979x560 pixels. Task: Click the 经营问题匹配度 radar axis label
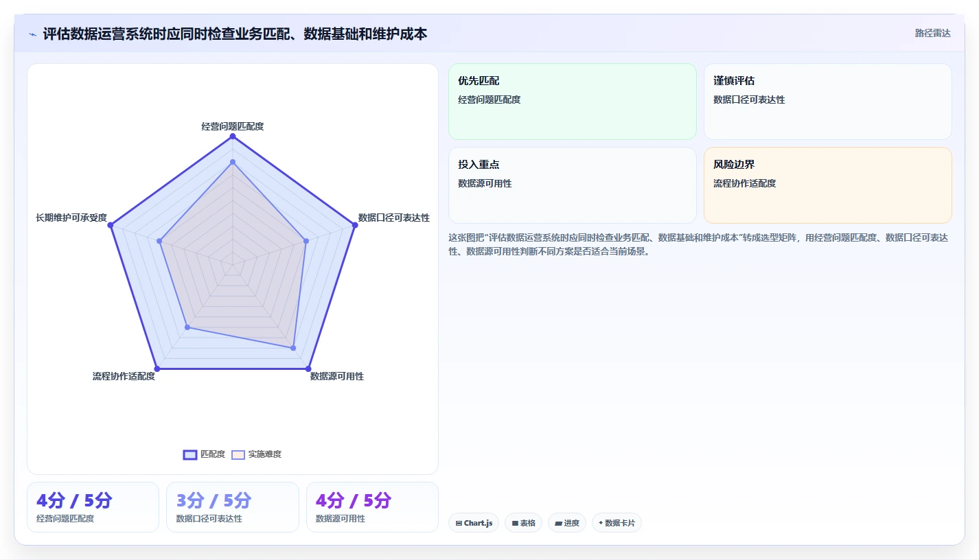[233, 126]
